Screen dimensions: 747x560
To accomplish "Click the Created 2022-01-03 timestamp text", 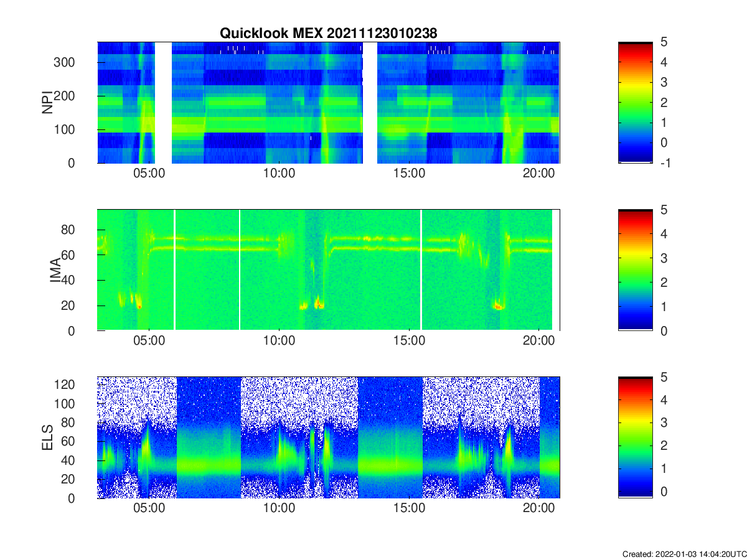I will [684, 554].
